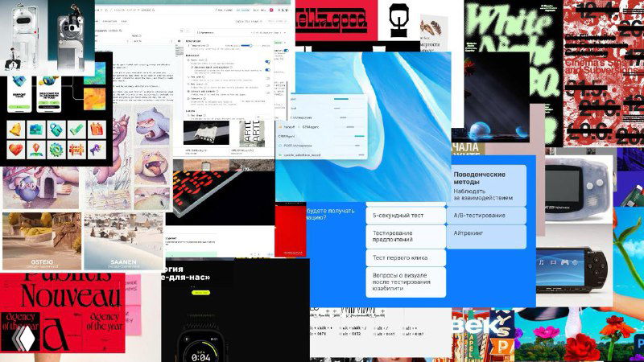Choose the '5-секундный тест' card
This screenshot has height=362, width=644.
tap(406, 216)
